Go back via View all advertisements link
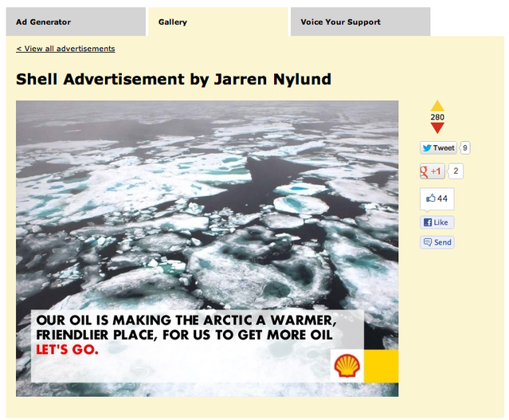The height and width of the screenshot is (420, 509). coord(65,49)
